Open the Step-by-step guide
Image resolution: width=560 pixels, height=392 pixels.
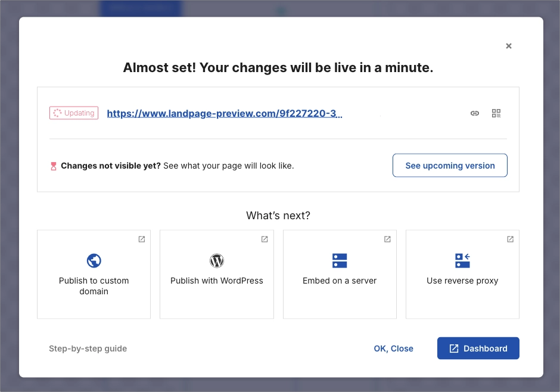point(88,349)
